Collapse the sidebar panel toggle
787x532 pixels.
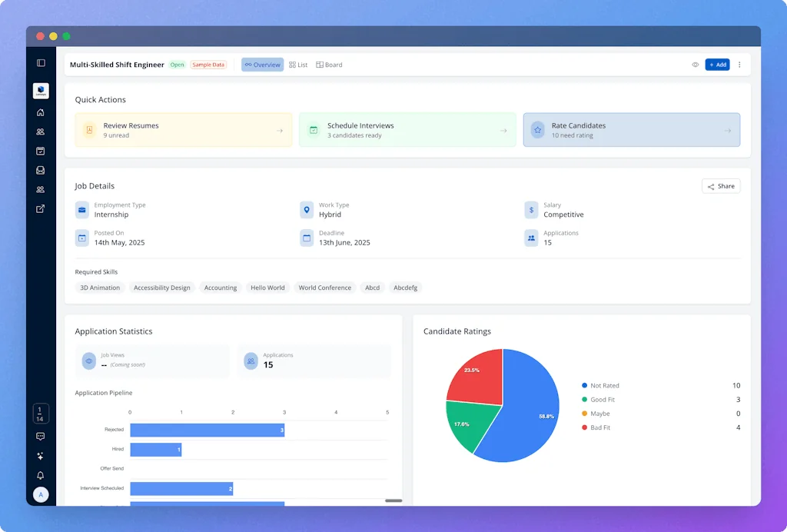pos(41,63)
